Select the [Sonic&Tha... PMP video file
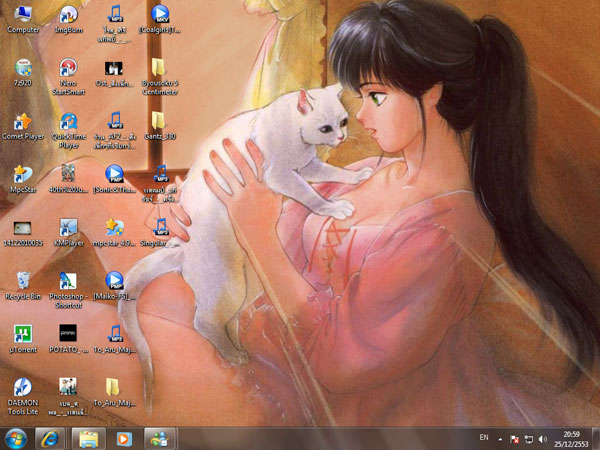The width and height of the screenshot is (600, 450). (x=114, y=179)
